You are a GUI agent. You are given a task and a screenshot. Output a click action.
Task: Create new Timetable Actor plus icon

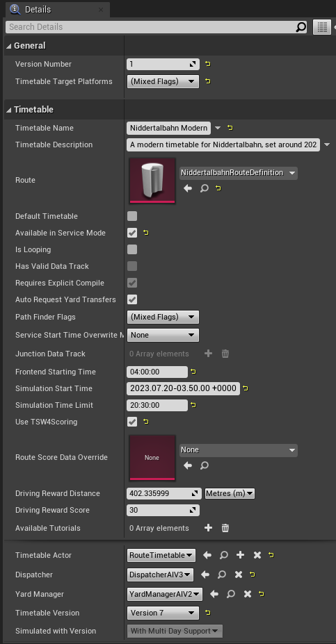pyautogui.click(x=240, y=555)
